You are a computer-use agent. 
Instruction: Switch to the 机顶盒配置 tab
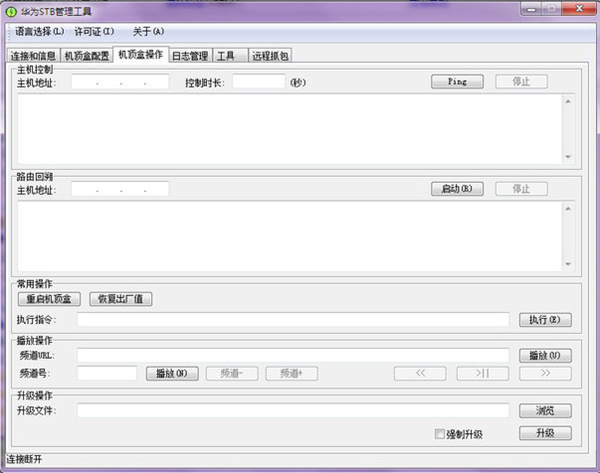click(87, 56)
